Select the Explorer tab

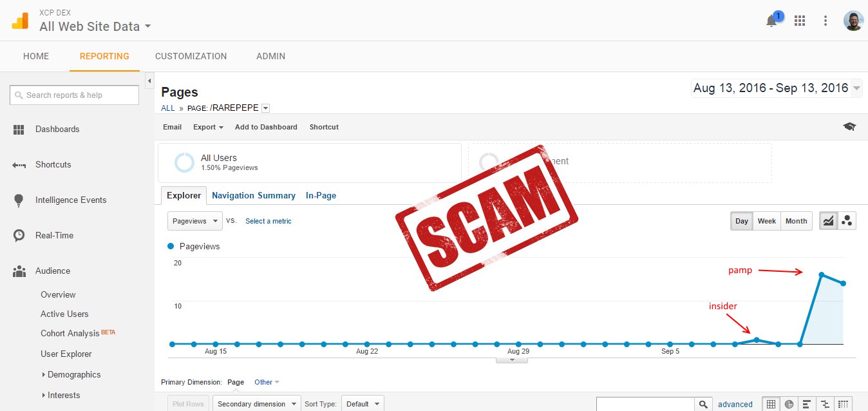coord(184,195)
